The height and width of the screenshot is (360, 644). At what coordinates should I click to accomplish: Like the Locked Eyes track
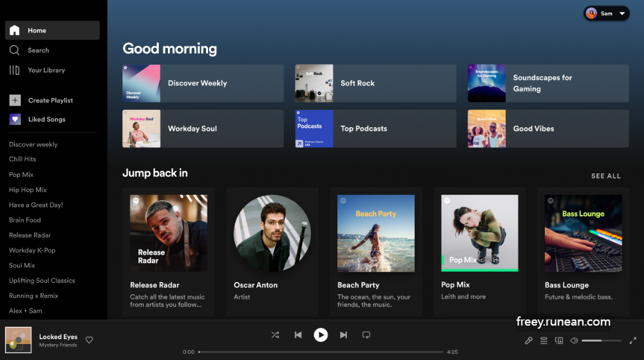(x=89, y=340)
